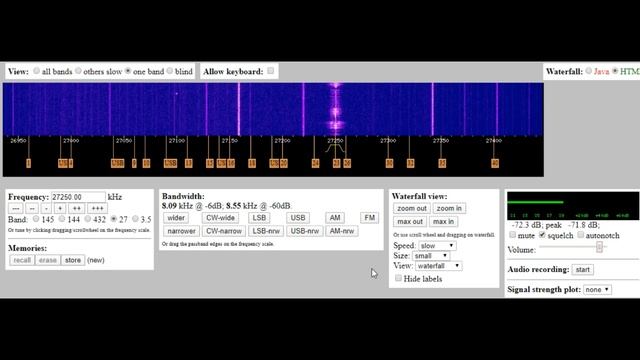This screenshot has height=360, width=640.
Task: Click the yellow passband marker on the frequency scale
Action: pos(335,148)
